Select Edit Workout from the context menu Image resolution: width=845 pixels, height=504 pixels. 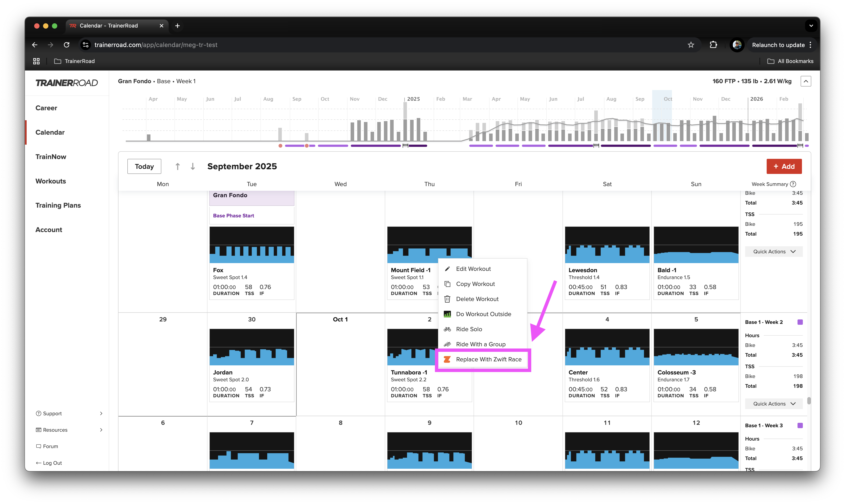pyautogui.click(x=483, y=269)
